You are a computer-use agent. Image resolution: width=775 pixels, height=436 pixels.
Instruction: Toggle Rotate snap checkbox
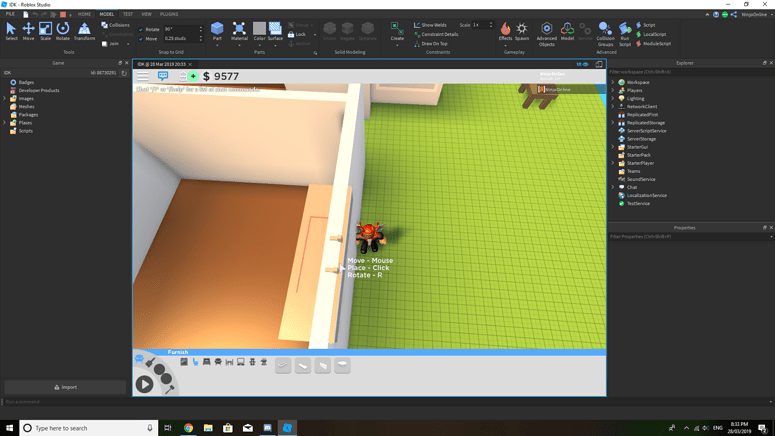(141, 29)
